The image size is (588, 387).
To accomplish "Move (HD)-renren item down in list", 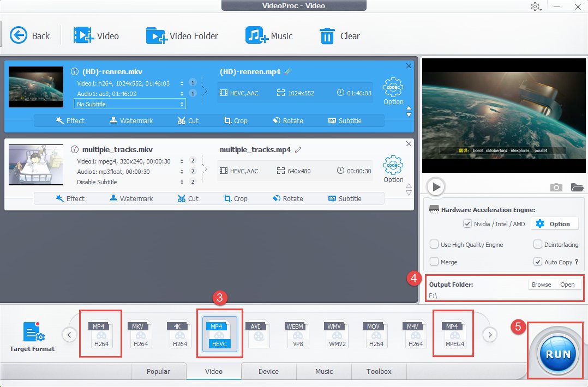I will (409, 115).
